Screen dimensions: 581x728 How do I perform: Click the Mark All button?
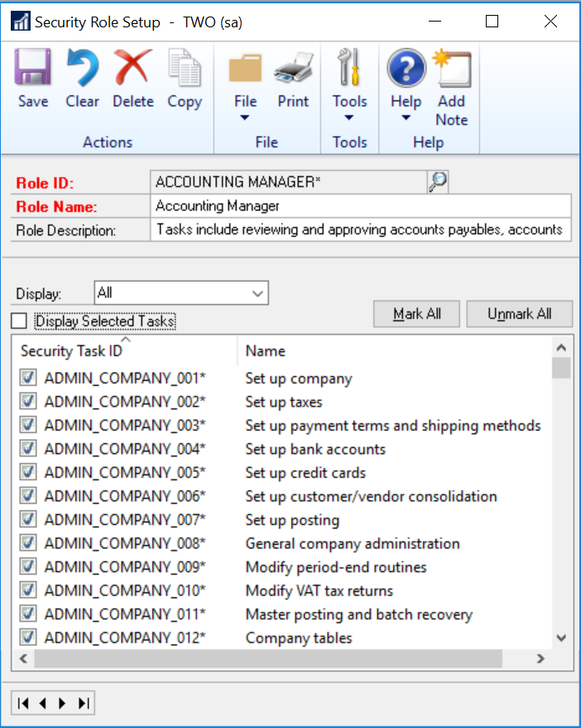pyautogui.click(x=417, y=315)
